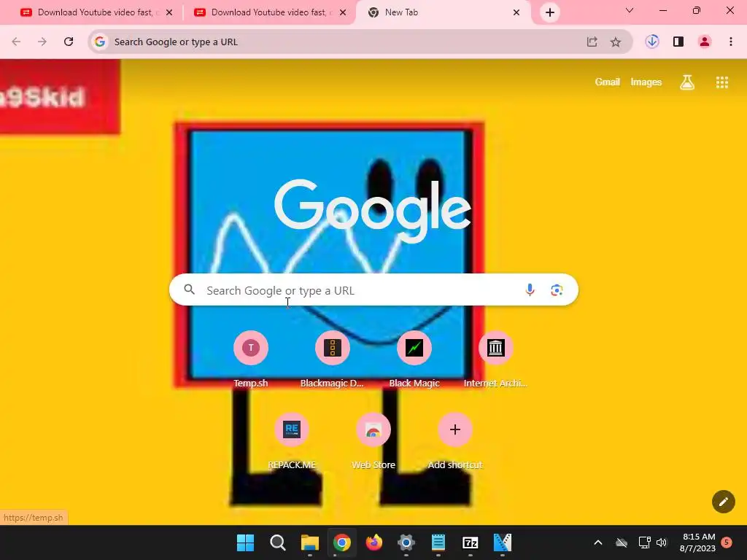747x560 pixels.
Task: Toggle the browser side panel
Action: pos(678,42)
